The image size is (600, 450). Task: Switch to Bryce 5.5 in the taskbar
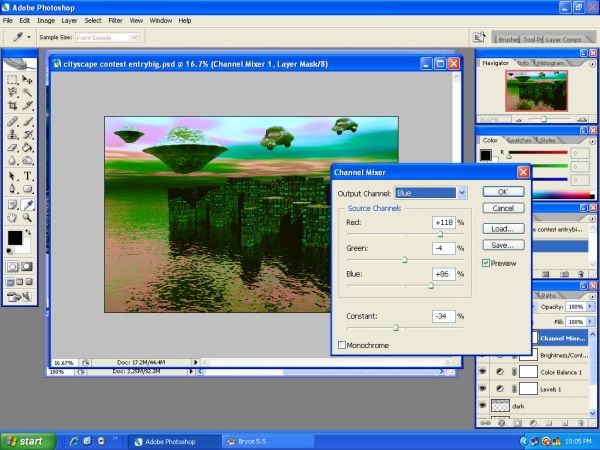(268, 442)
